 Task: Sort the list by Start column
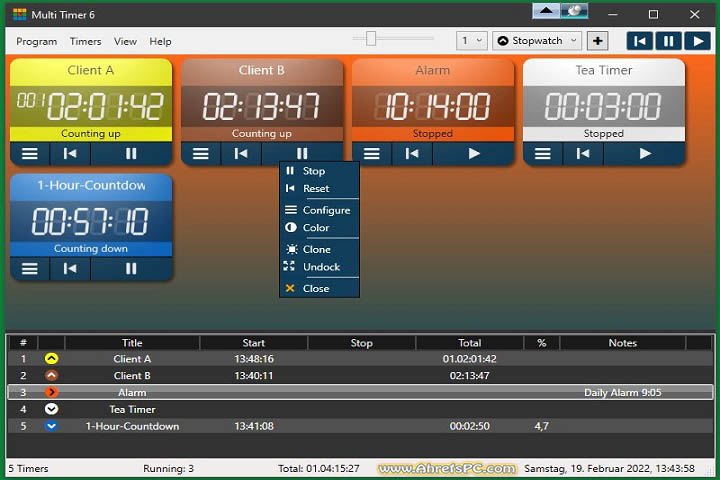253,343
